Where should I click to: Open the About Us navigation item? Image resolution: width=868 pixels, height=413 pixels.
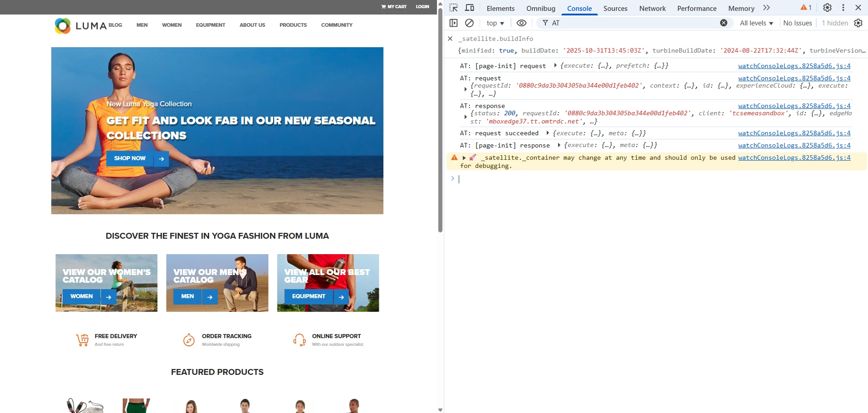(252, 25)
